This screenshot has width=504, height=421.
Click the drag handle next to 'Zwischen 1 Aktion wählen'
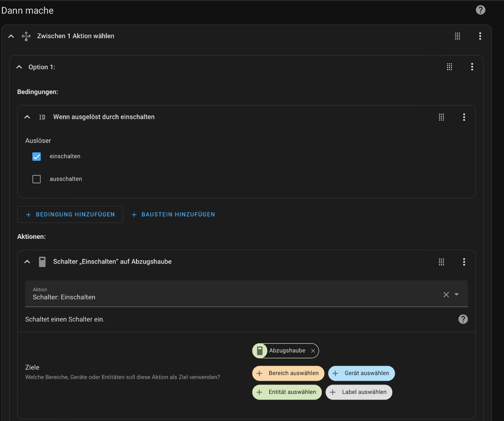(x=457, y=36)
